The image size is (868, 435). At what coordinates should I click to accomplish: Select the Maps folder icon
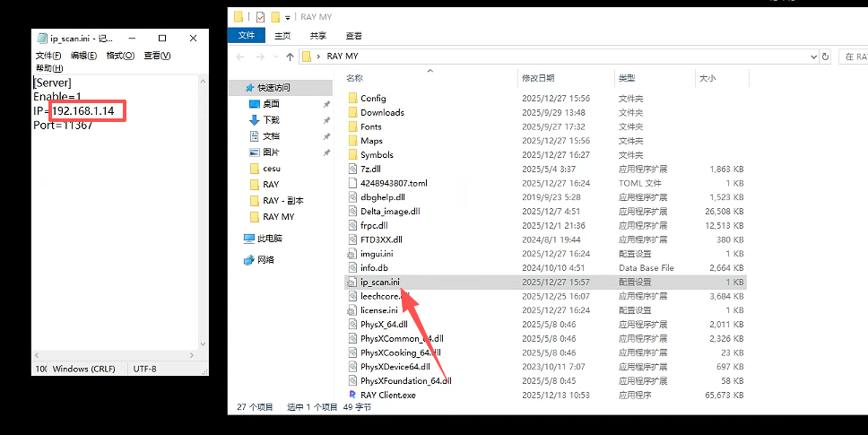click(x=352, y=141)
